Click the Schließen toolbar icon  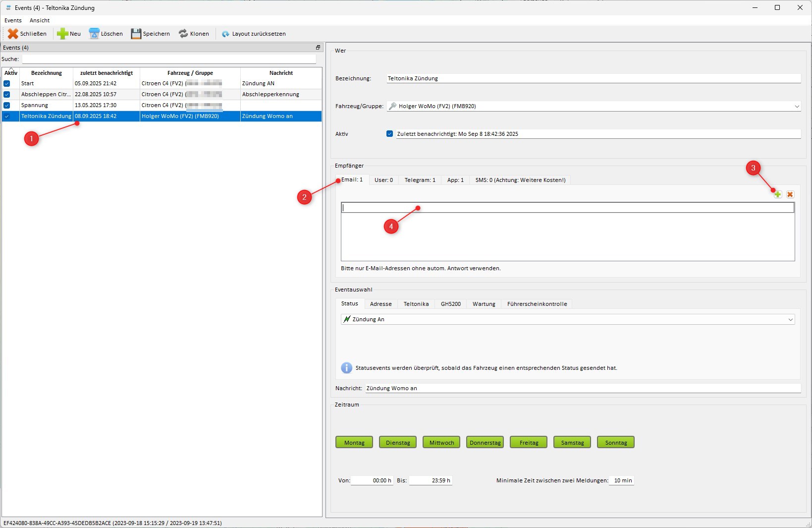[13, 34]
